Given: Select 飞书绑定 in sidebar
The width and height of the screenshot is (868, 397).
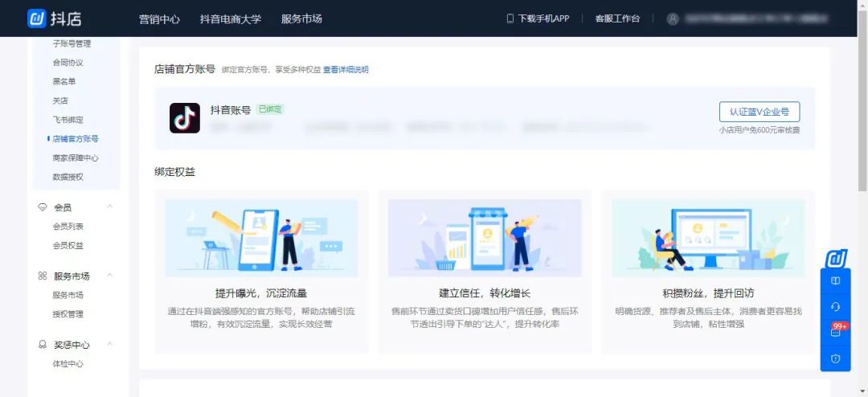Looking at the screenshot, I should [x=68, y=120].
